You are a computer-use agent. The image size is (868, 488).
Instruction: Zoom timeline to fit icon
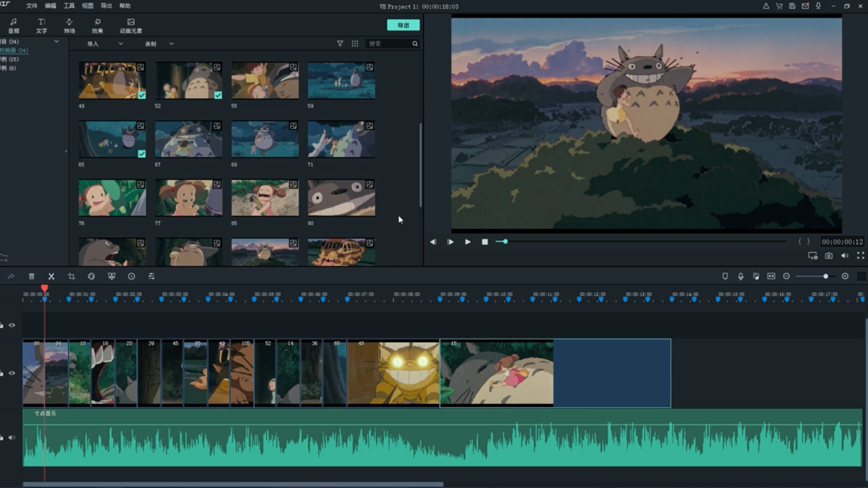[771, 277]
